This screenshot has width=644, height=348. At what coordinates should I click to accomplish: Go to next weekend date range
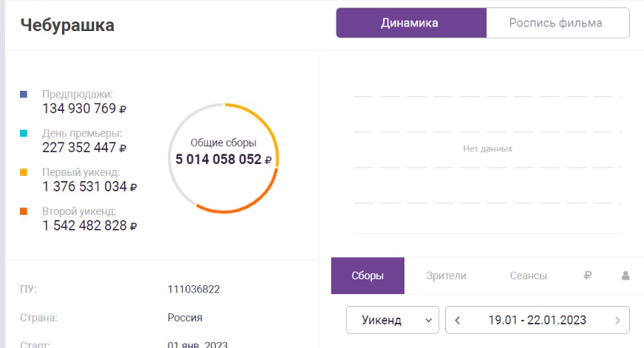pos(617,320)
